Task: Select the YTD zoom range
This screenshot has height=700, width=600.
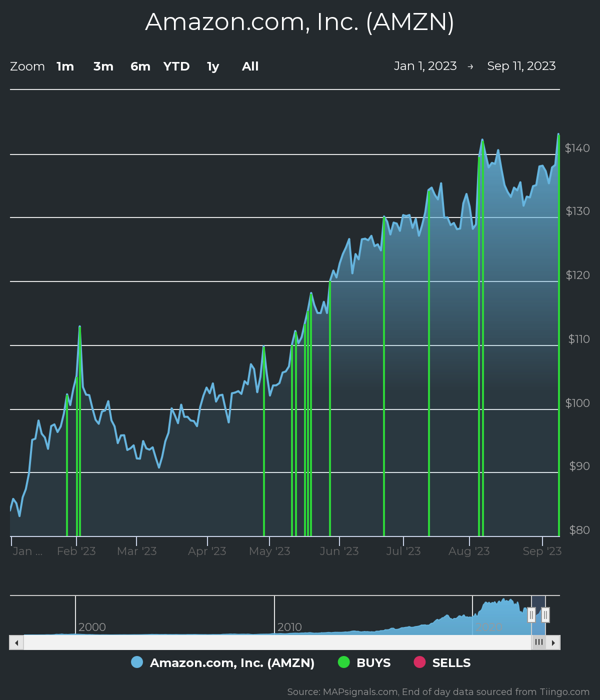Action: click(x=176, y=66)
